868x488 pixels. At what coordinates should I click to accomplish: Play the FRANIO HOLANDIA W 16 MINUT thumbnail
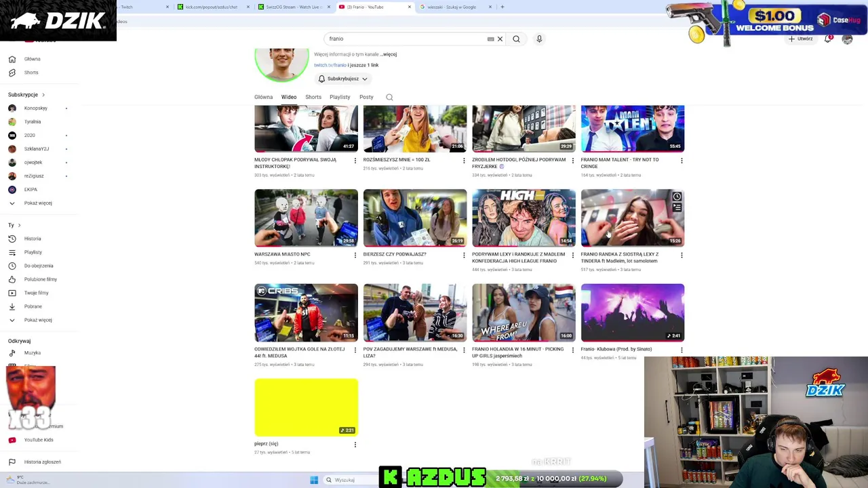point(524,312)
